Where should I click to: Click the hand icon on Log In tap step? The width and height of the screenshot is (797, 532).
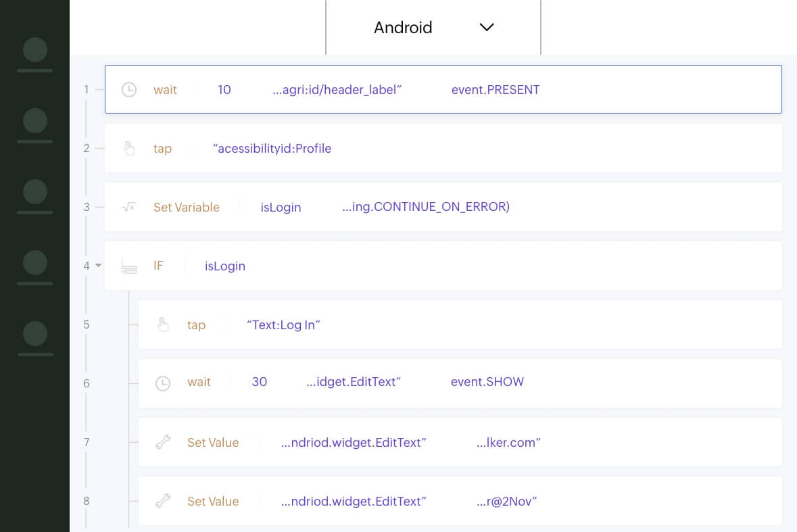coord(163,325)
